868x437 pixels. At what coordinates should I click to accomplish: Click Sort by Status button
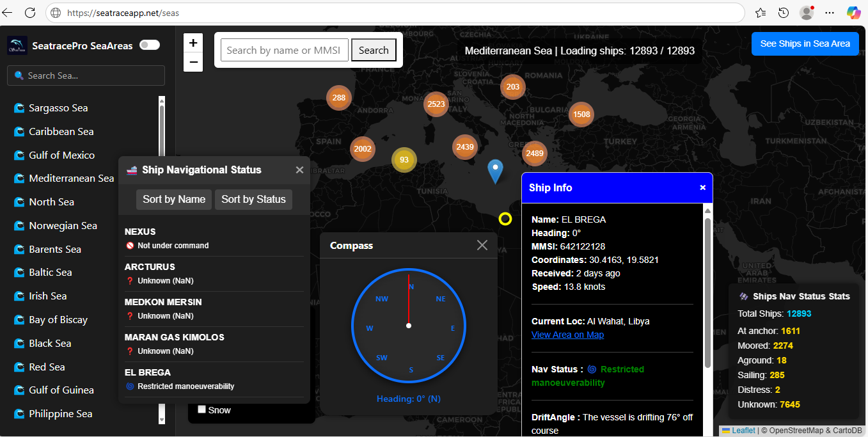[x=253, y=200]
